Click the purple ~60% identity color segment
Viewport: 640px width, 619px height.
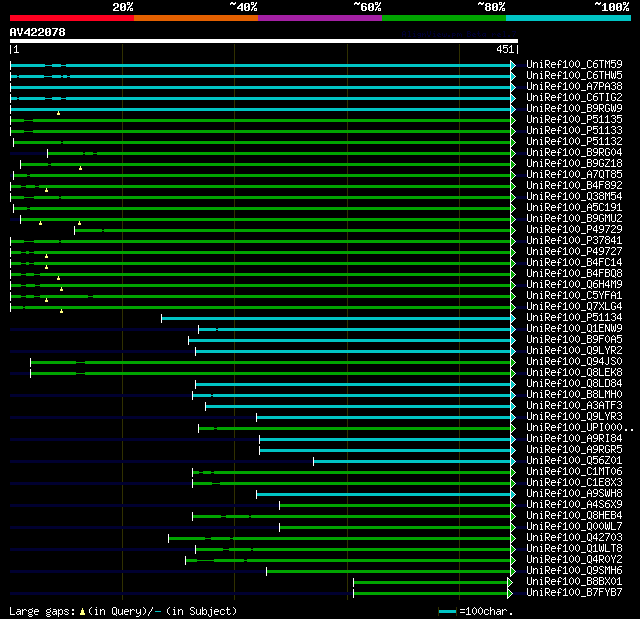(320, 18)
